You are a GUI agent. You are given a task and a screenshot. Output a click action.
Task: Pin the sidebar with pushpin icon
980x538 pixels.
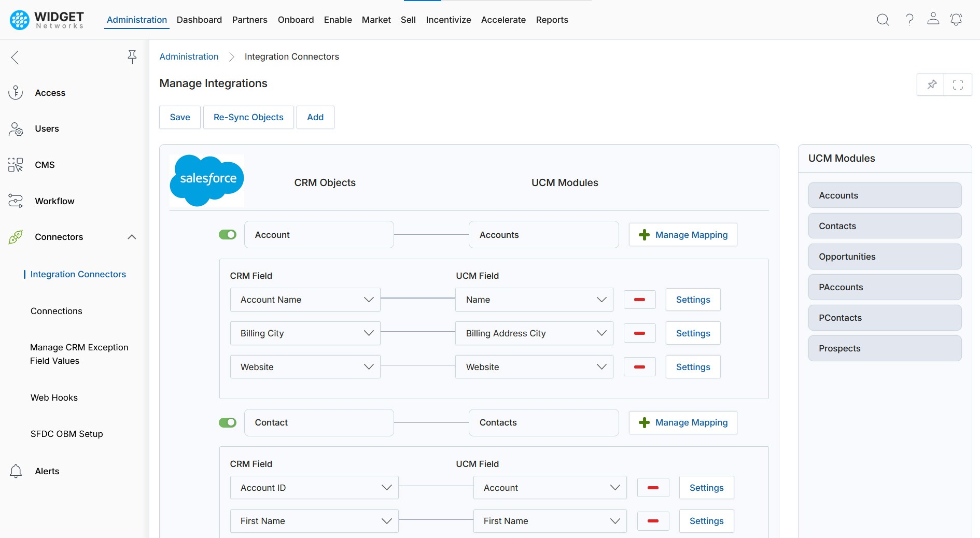pyautogui.click(x=132, y=57)
